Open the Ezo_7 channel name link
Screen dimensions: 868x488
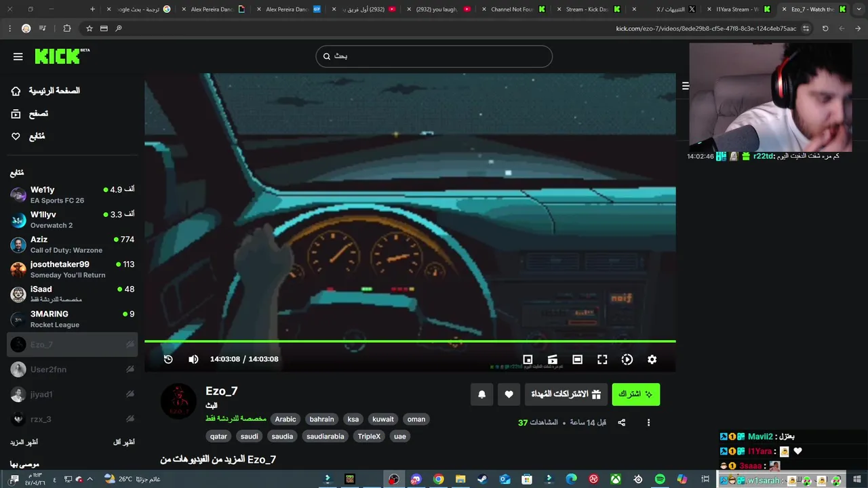222,391
